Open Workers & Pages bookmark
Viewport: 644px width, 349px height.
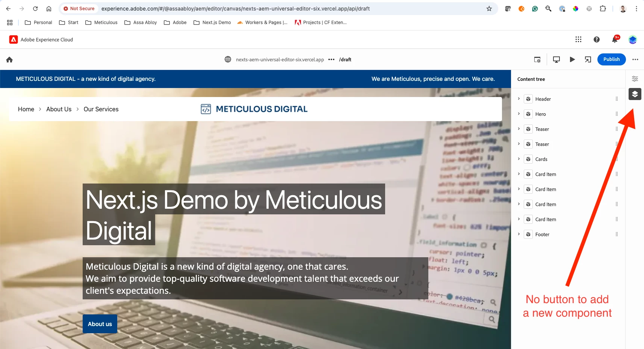click(262, 23)
